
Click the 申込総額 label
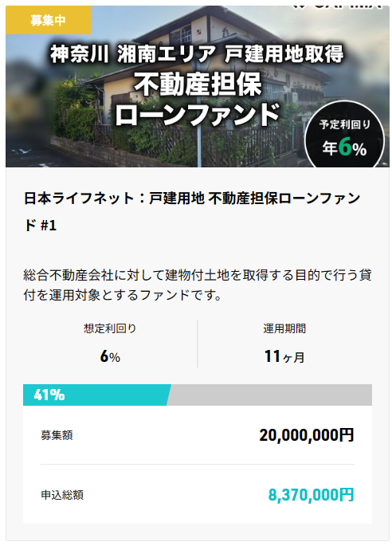(x=62, y=495)
